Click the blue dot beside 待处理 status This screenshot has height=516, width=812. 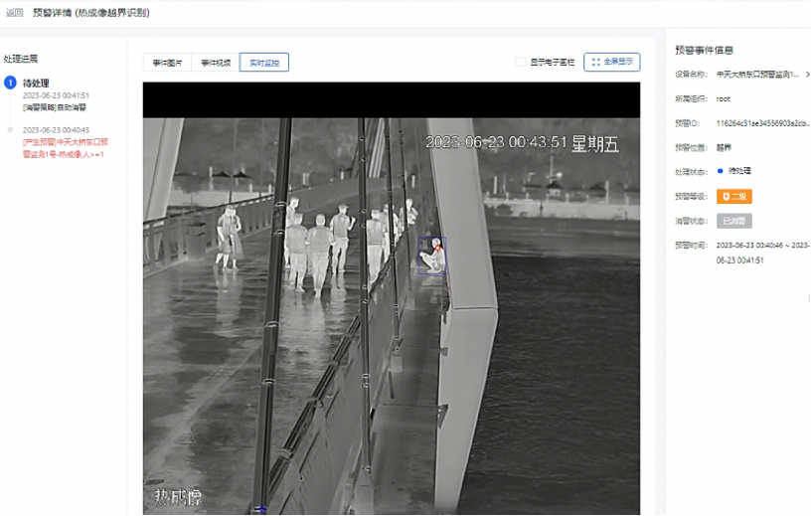pyautogui.click(x=720, y=171)
